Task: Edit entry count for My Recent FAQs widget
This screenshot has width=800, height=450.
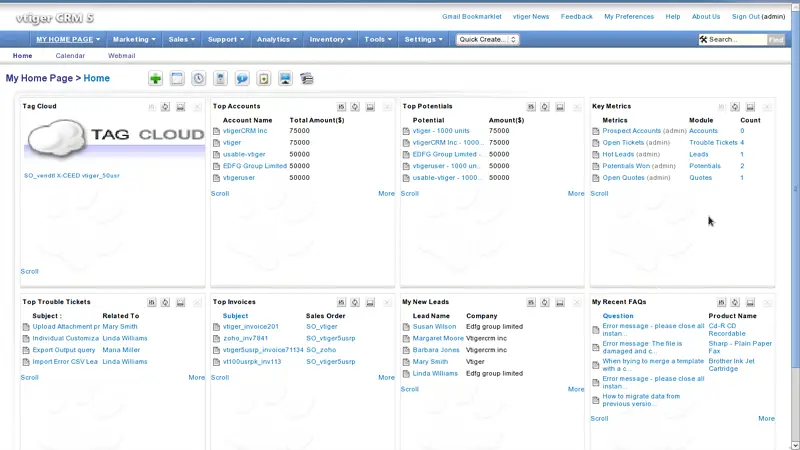Action: point(721,303)
